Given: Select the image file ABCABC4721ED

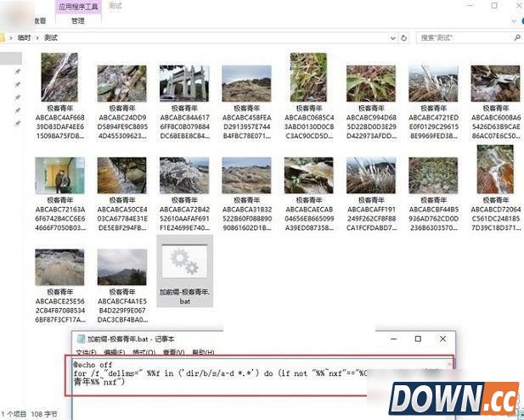Looking at the screenshot, I should click(x=433, y=83).
